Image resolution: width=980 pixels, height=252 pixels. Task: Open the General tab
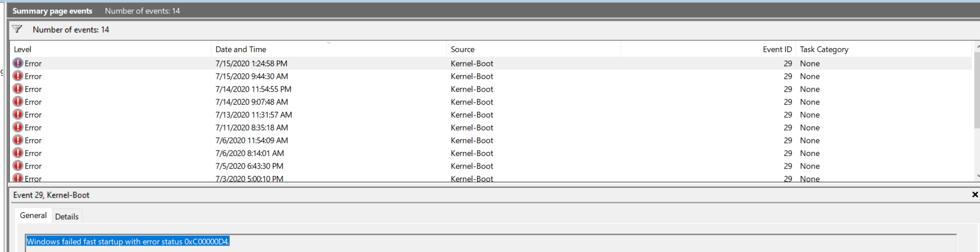click(x=33, y=215)
